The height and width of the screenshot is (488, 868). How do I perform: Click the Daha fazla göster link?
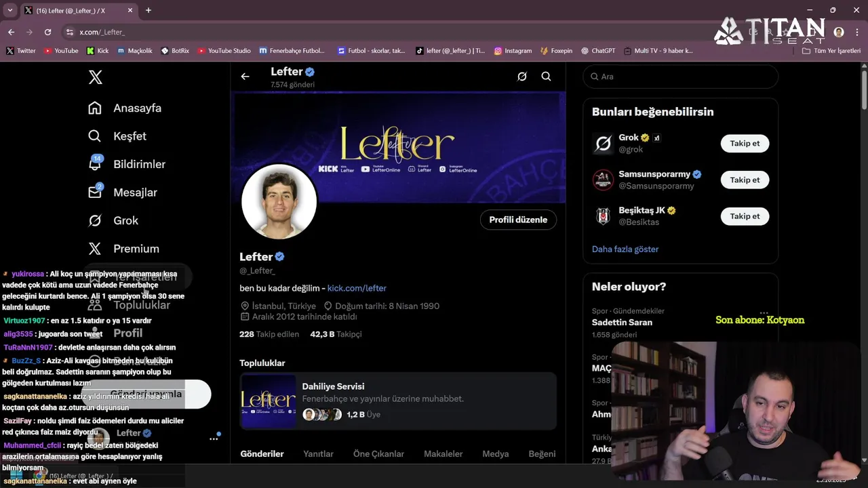tap(625, 249)
